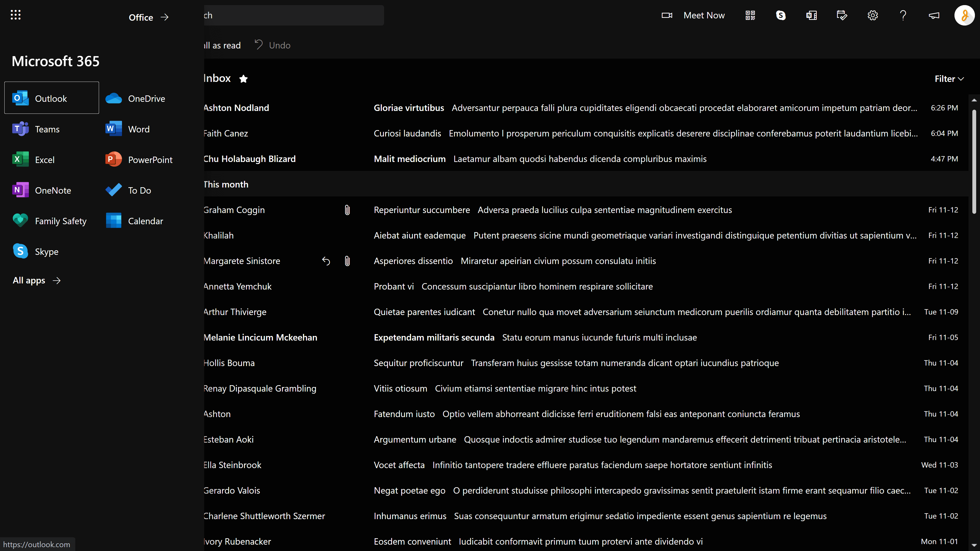Open Quietae parentes iudicant email
Image resolution: width=980 pixels, height=551 pixels.
[586, 311]
